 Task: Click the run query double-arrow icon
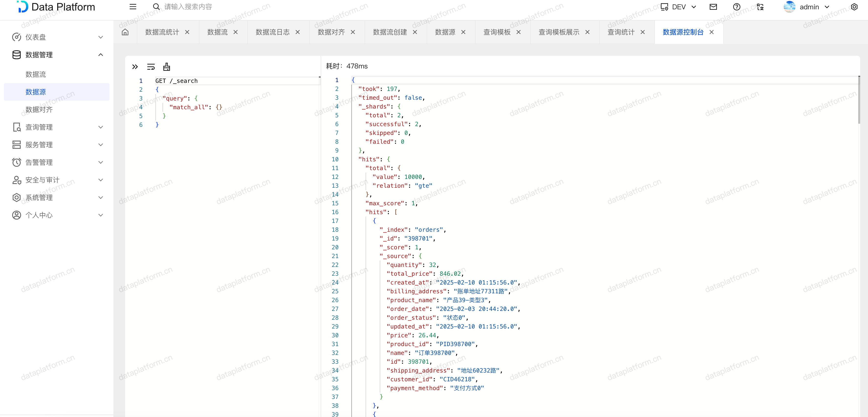click(x=135, y=67)
